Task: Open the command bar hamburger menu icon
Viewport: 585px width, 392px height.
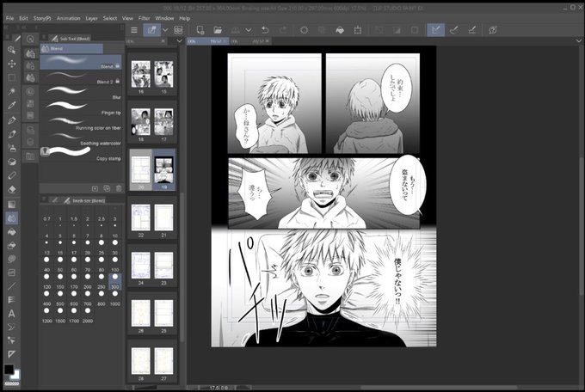Action: [x=134, y=30]
